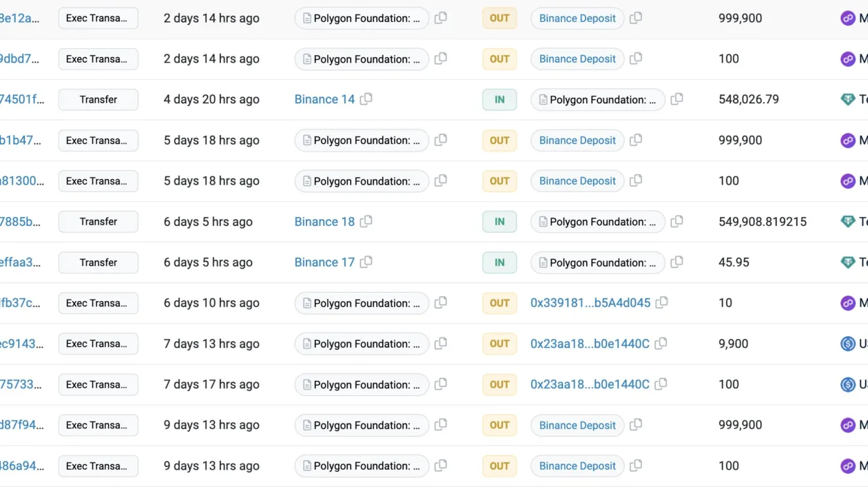This screenshot has height=489, width=868.
Task: Click the Transfer method button on the 45.95 row
Action: tap(98, 262)
